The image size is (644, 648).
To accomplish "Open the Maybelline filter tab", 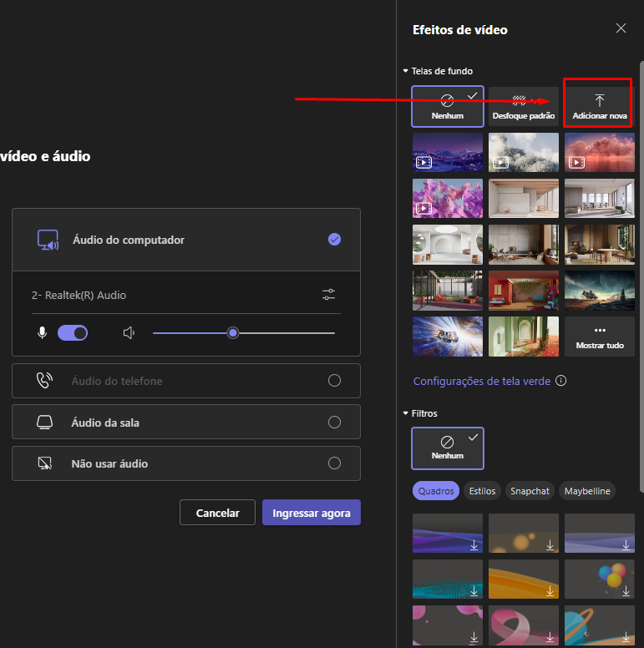I will pos(586,491).
